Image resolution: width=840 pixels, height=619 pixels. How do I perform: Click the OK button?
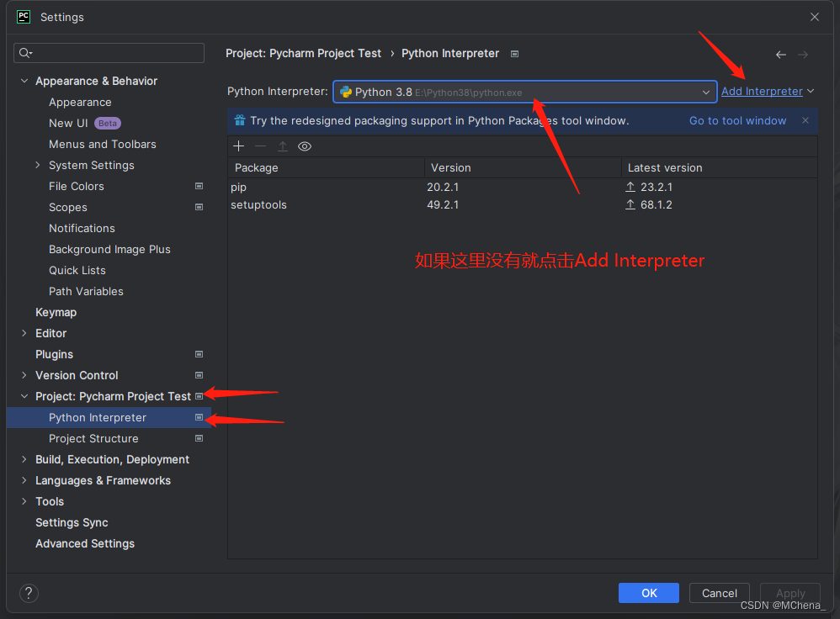[649, 593]
